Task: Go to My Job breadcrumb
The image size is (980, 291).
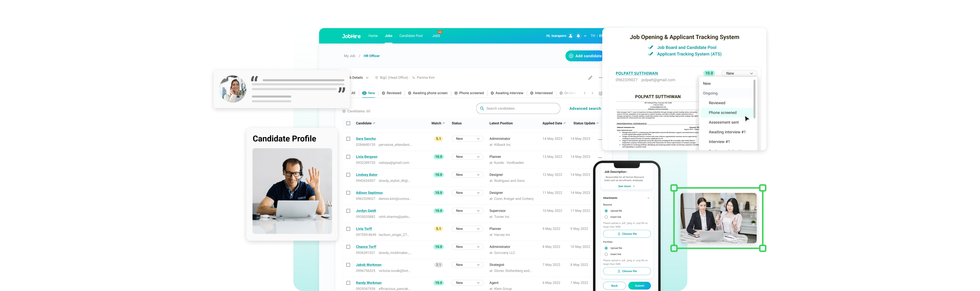Action: [x=349, y=56]
